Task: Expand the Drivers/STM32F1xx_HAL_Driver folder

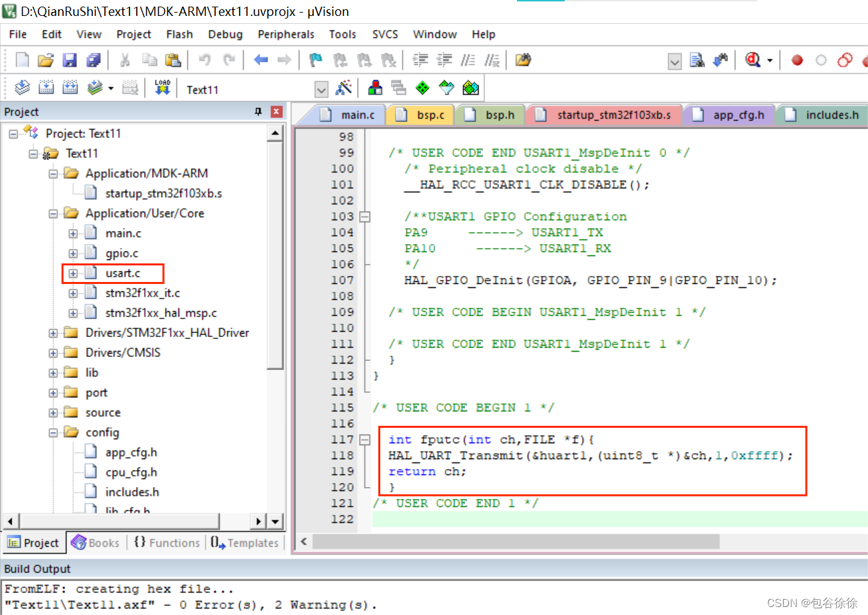Action: click(x=53, y=333)
